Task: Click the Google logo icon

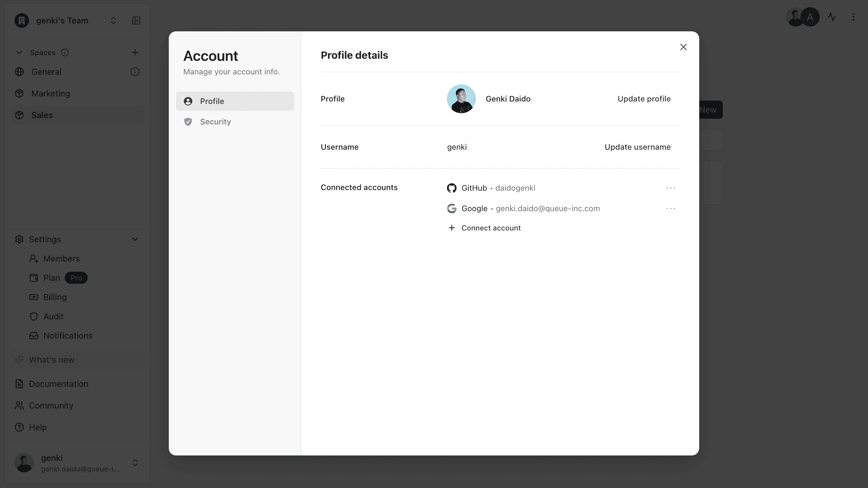Action: pos(451,208)
